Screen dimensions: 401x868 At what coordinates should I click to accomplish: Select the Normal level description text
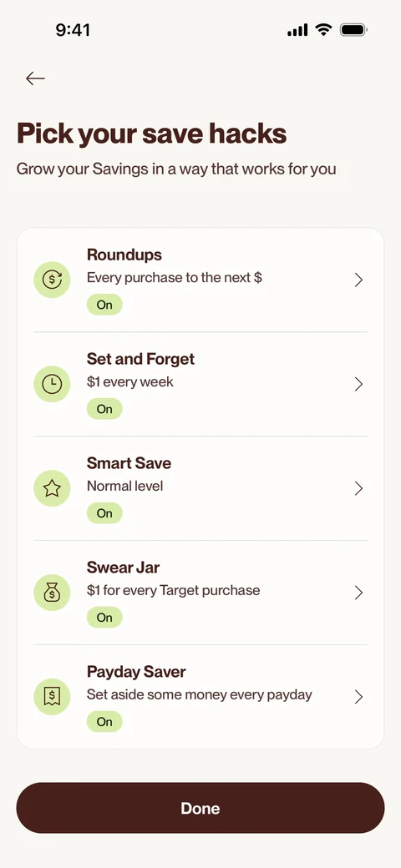coord(125,486)
